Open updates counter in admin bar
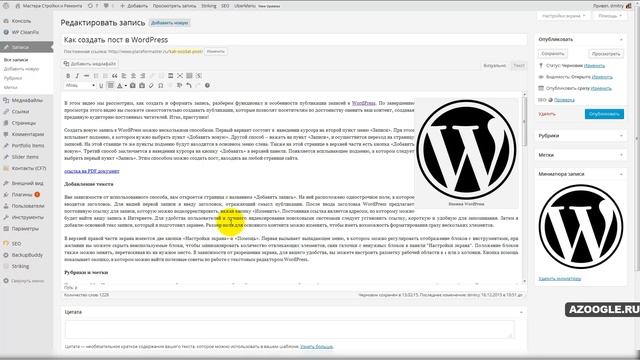The width and height of the screenshot is (640, 360). (x=93, y=6)
